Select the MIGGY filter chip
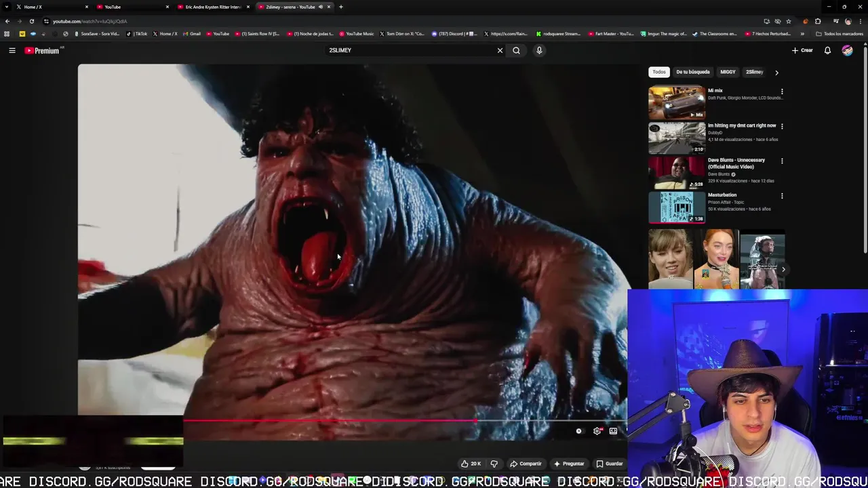Image resolution: width=868 pixels, height=488 pixels. click(x=728, y=72)
